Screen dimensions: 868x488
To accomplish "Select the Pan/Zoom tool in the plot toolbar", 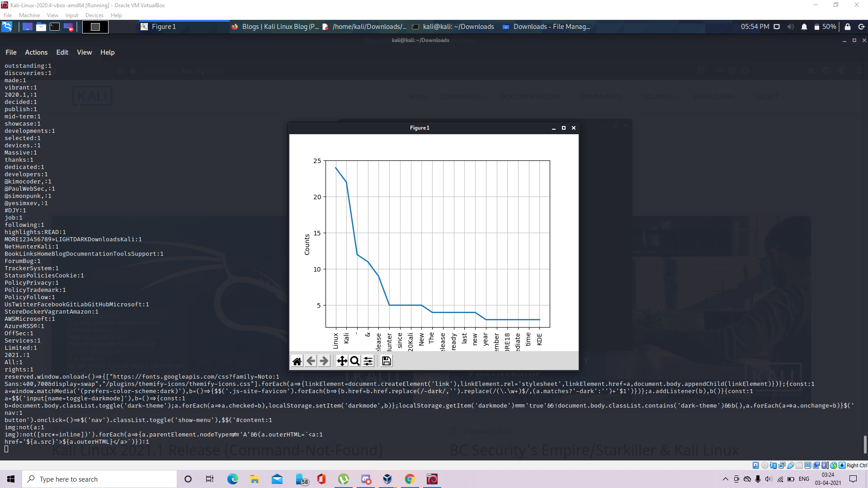I will pyautogui.click(x=342, y=361).
